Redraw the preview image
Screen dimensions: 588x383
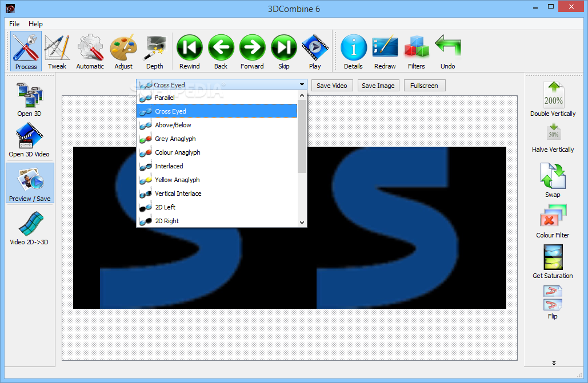click(x=385, y=51)
